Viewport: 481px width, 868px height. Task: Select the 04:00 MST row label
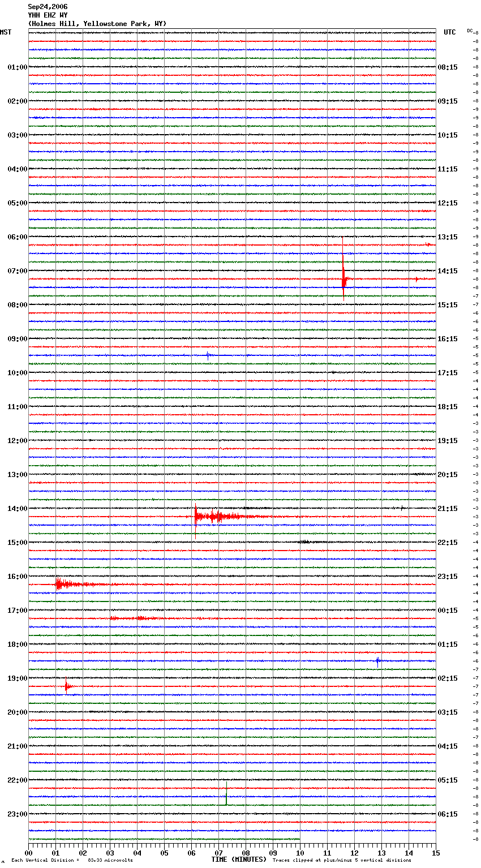pyautogui.click(x=18, y=169)
